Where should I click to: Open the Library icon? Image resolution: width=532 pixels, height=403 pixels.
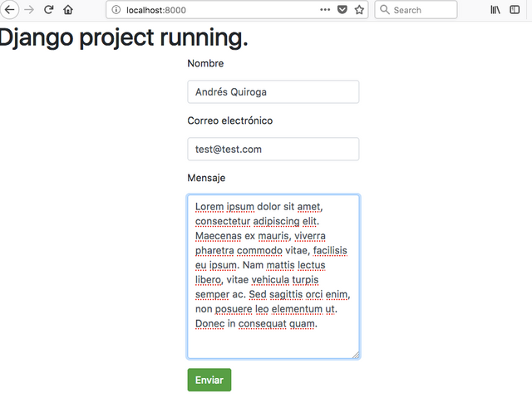point(495,10)
